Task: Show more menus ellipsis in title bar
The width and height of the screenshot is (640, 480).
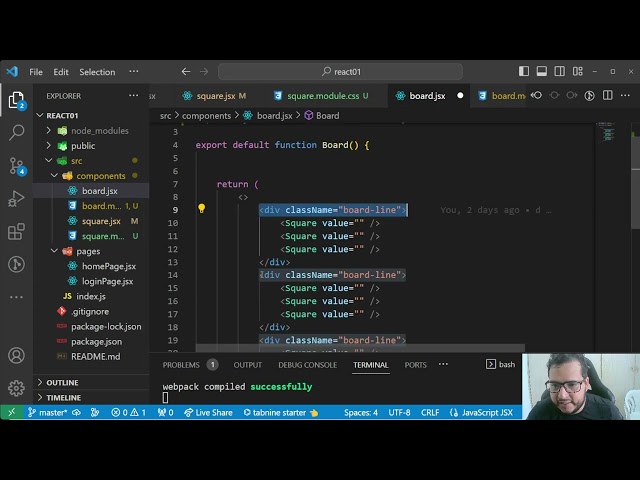Action: click(x=133, y=71)
